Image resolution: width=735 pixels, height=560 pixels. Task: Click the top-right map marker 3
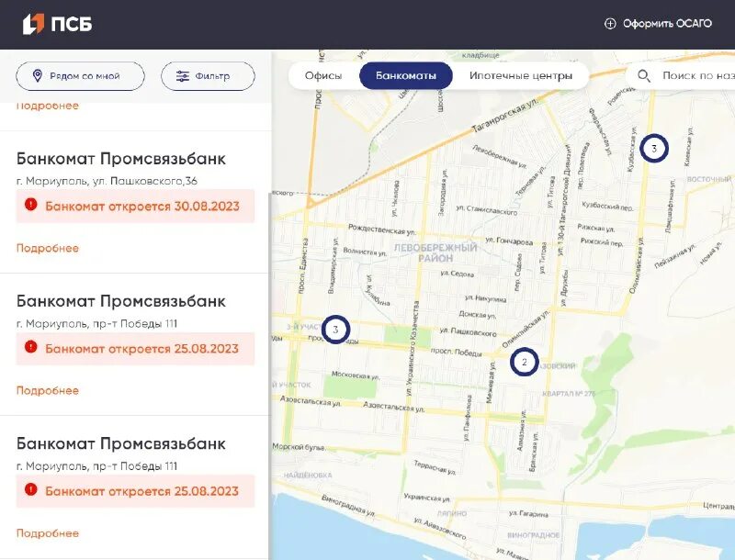pyautogui.click(x=654, y=145)
